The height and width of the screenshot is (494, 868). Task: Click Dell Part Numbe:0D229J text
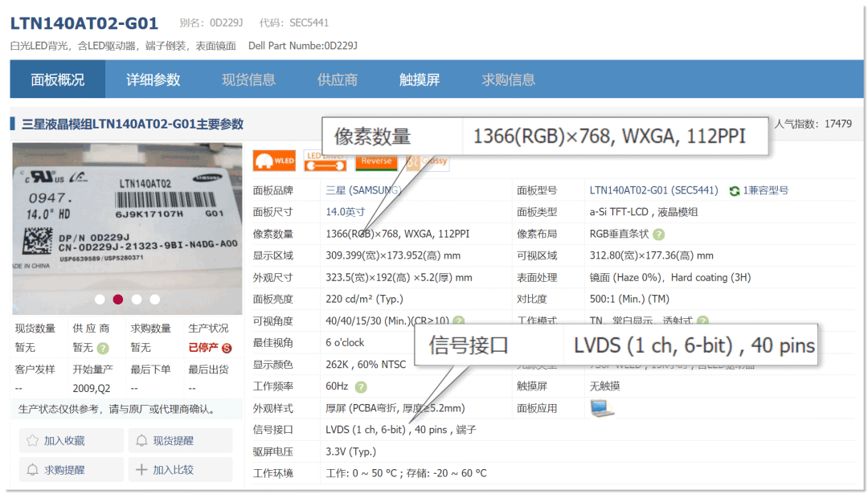click(303, 46)
